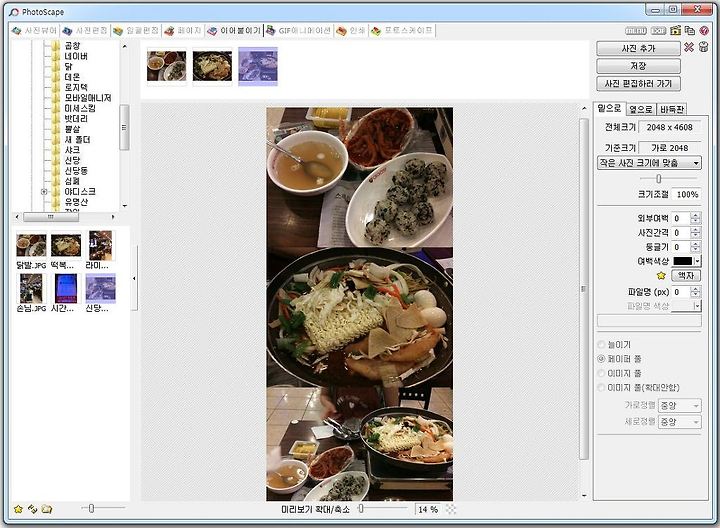Screen dimensions: 720x528
Task: Open the 여백색상 color dropdown arrow
Action: (697, 261)
